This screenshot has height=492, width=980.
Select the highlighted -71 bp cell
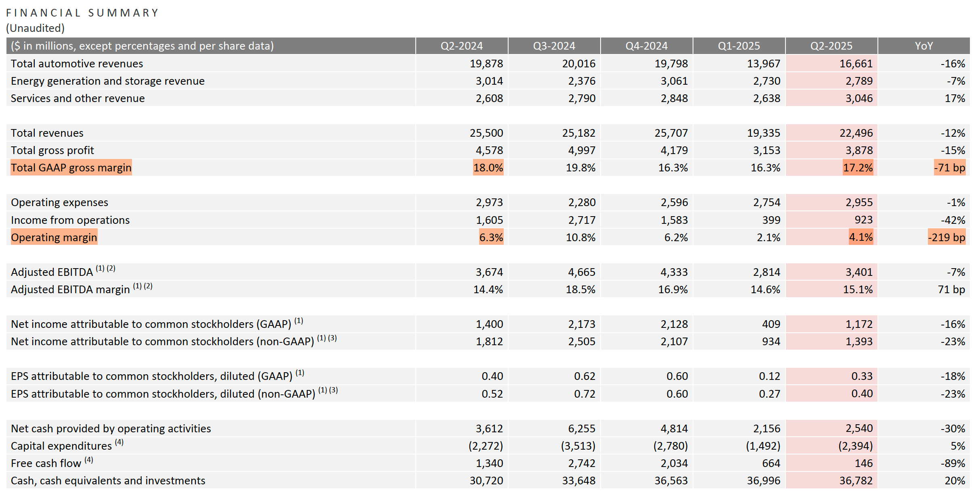[x=949, y=168]
